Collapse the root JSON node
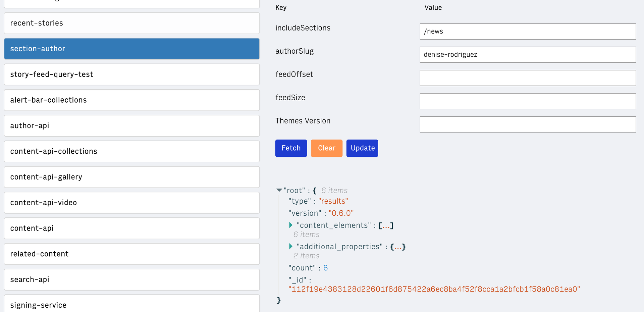This screenshot has width=644, height=312. coord(279,190)
